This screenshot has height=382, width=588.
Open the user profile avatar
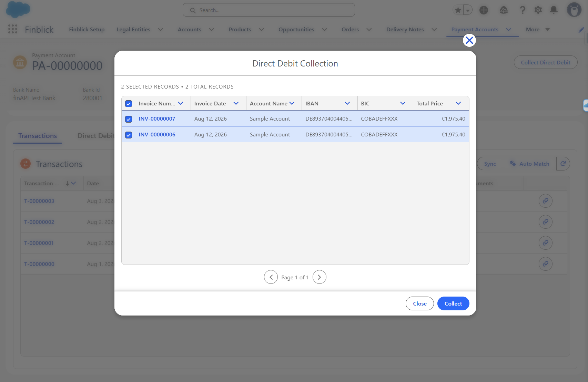(x=574, y=10)
